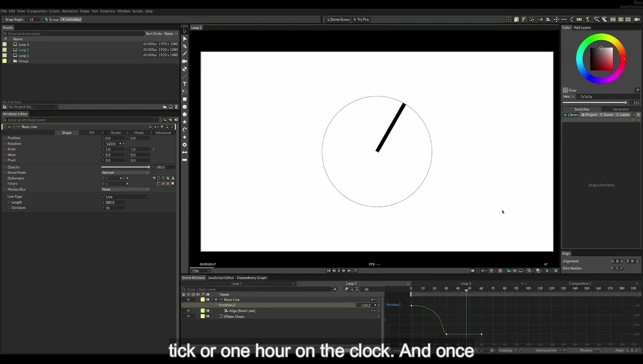
Task: Expand the Group folder in Assets
Action: (x=10, y=61)
